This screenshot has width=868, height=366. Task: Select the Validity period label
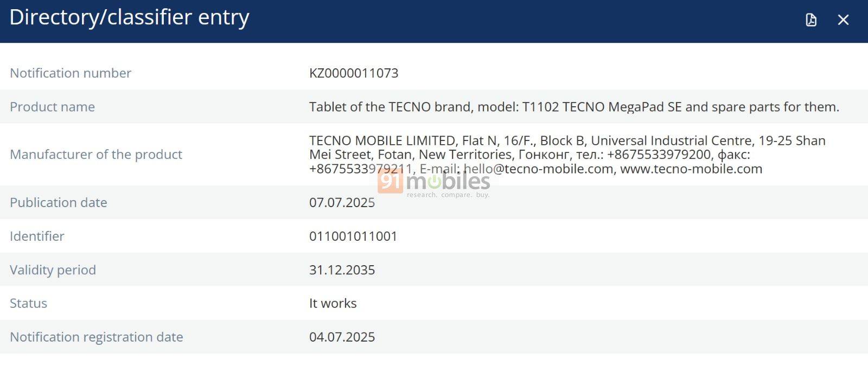(53, 269)
